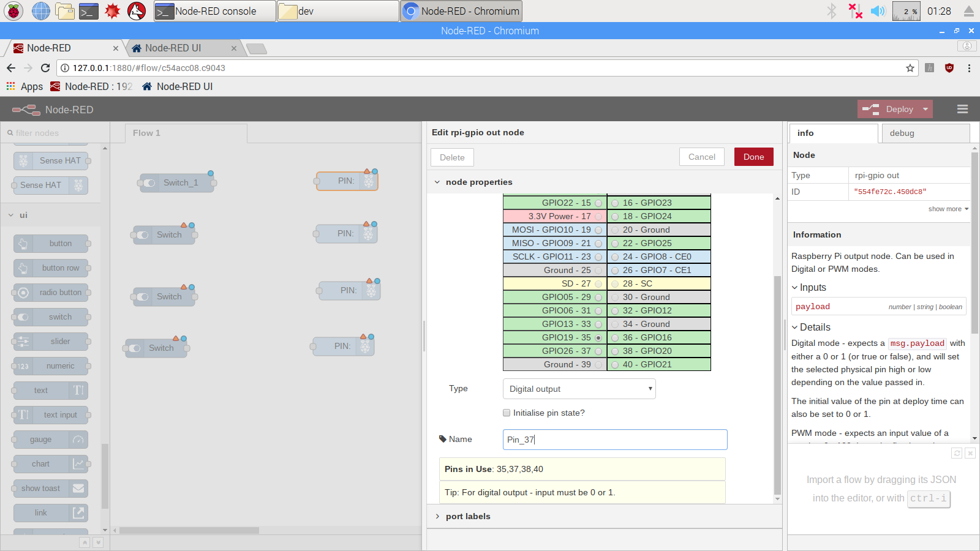The image size is (980, 551).
Task: Click the Bluetooth tray icon
Action: coord(832,11)
